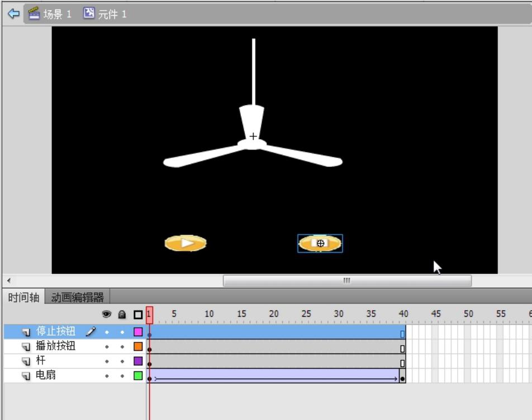The width and height of the screenshot is (532, 420).
Task: Click the selected stop button on stage
Action: point(320,244)
